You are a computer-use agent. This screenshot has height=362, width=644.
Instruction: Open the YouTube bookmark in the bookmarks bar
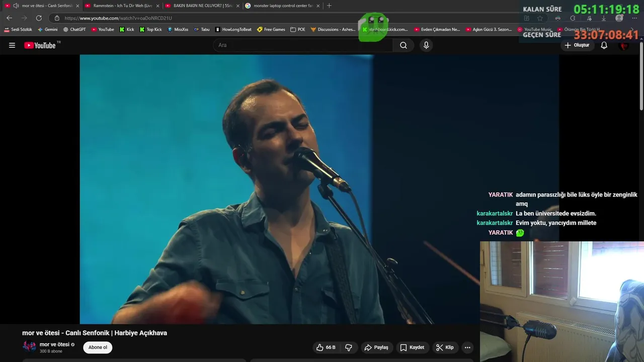click(x=103, y=30)
